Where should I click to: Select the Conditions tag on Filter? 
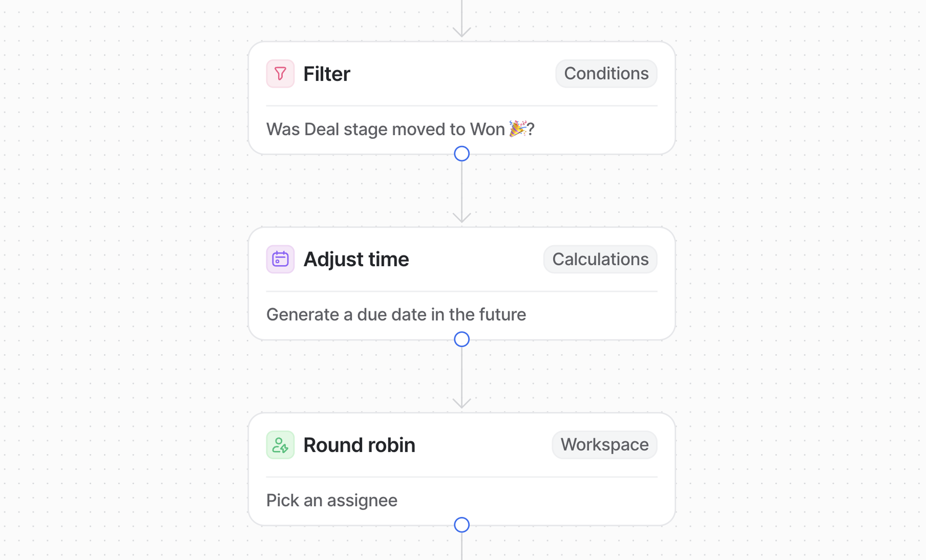click(606, 74)
